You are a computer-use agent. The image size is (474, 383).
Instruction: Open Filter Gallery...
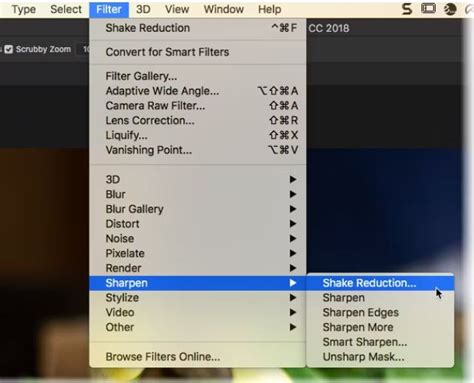198,76
